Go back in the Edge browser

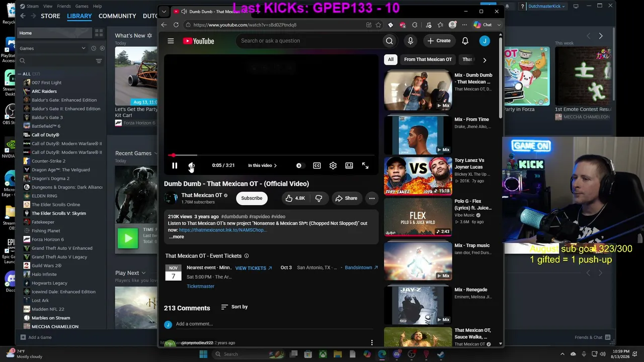(x=164, y=25)
